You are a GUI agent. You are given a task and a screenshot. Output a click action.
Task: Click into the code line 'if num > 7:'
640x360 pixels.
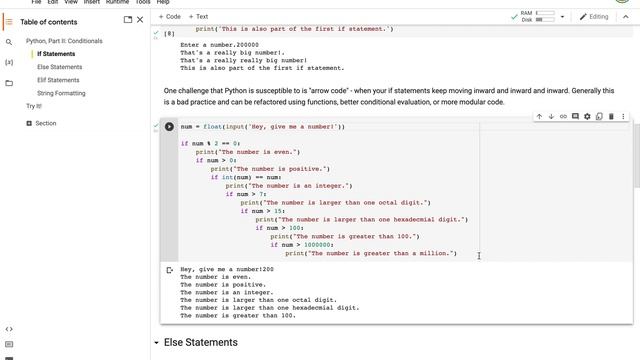coord(246,194)
